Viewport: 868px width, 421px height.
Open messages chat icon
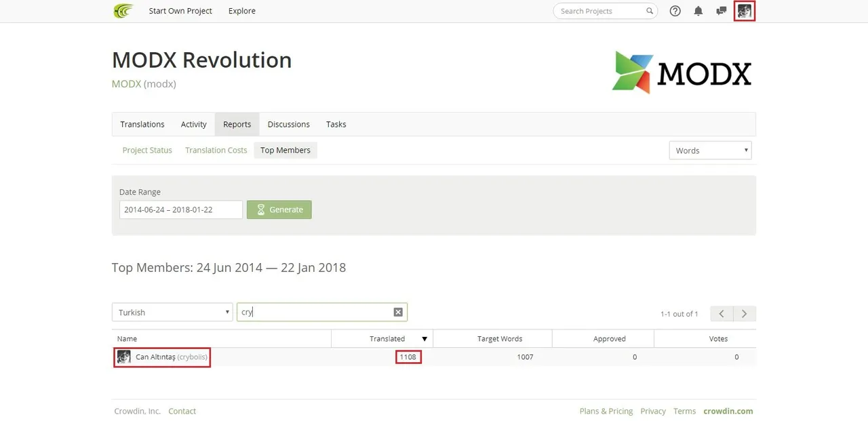click(x=721, y=11)
